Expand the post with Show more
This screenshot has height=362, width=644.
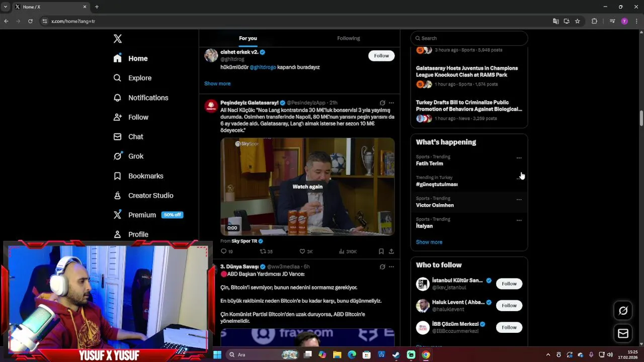pyautogui.click(x=217, y=83)
